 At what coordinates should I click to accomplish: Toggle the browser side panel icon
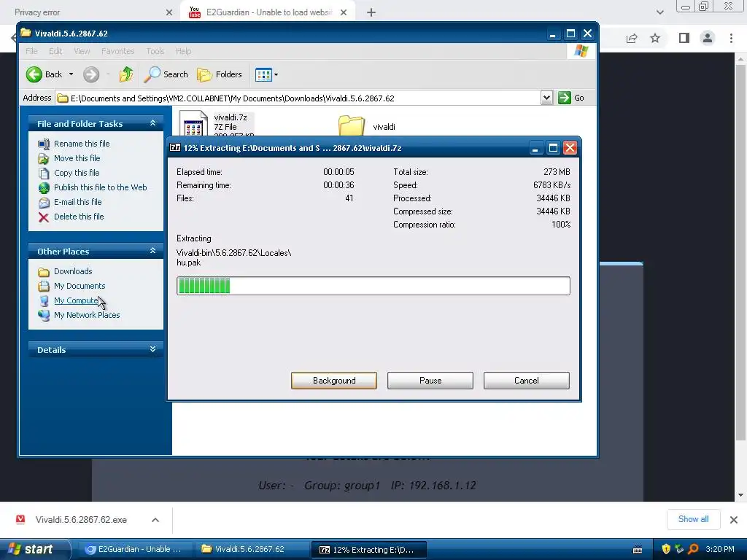(684, 38)
